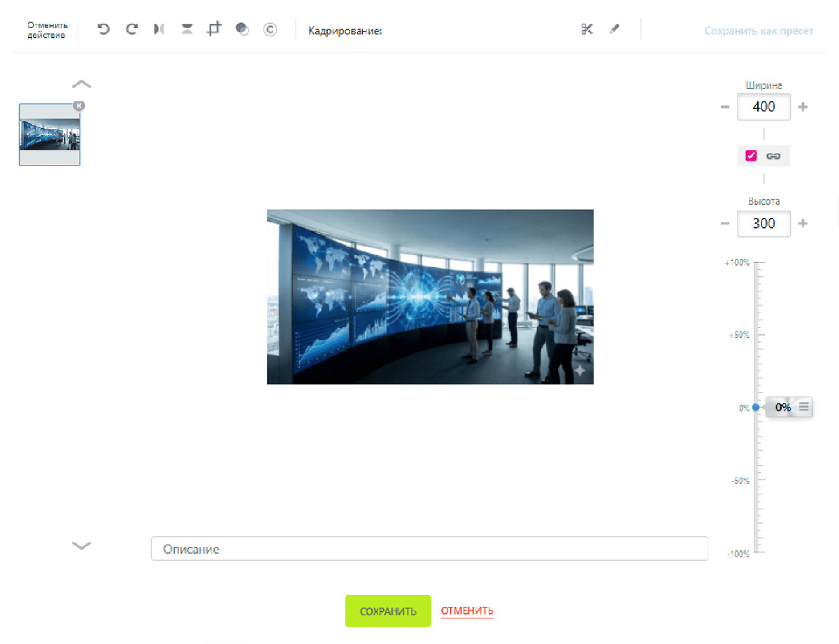Click the green Сохранить button
Image resolution: width=839 pixels, height=644 pixels.
[388, 611]
